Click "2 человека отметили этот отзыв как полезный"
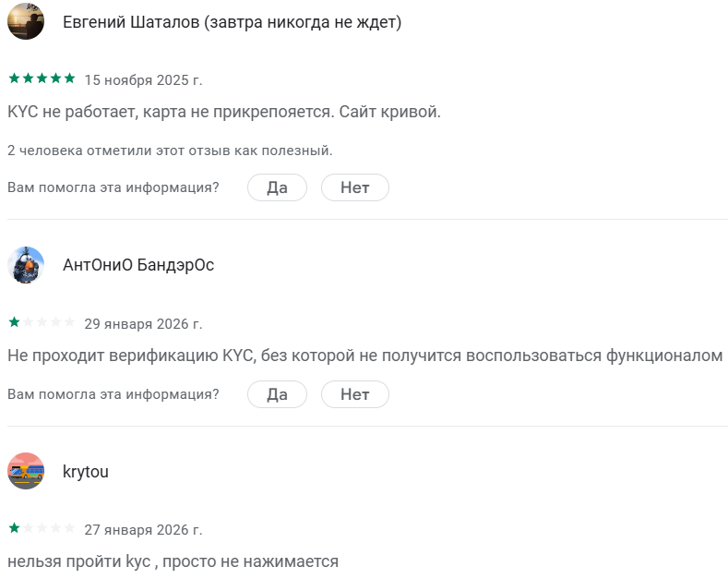The width and height of the screenshot is (728, 579). (170, 151)
